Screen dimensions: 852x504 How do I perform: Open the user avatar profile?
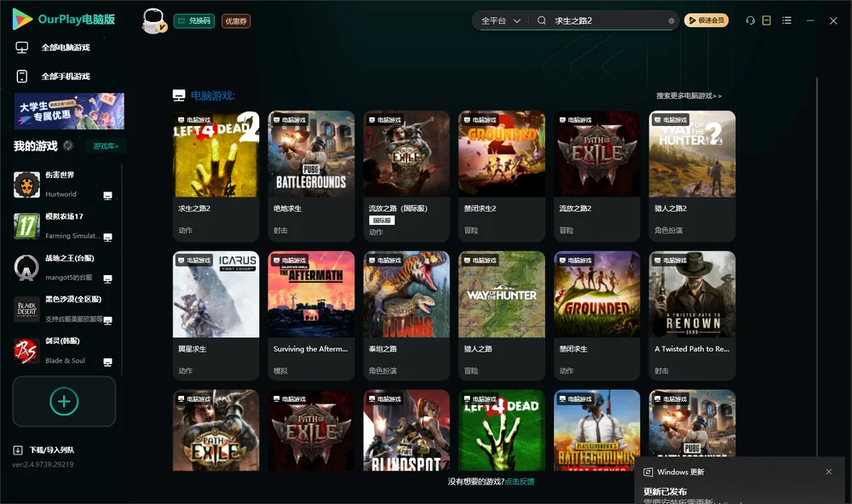(153, 20)
